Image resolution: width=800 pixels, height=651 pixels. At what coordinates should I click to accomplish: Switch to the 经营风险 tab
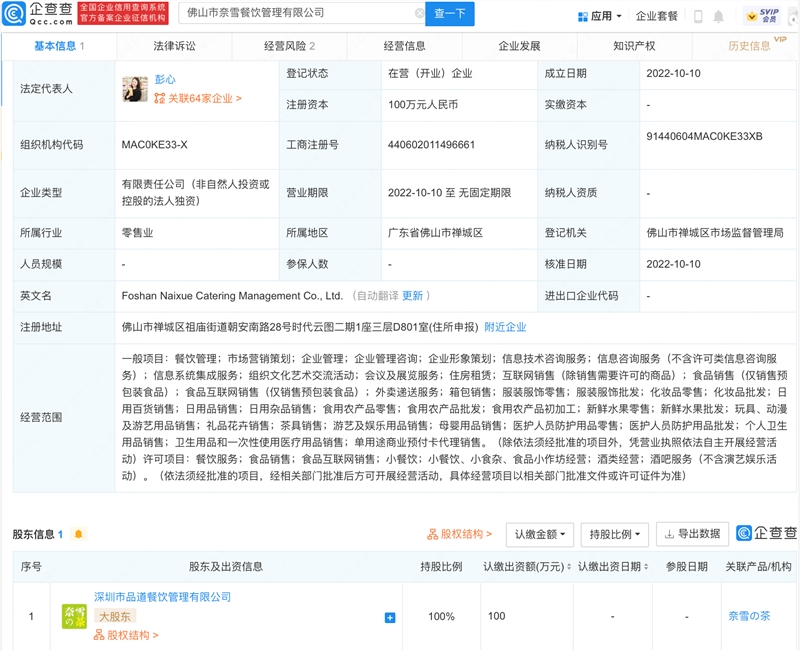tap(289, 46)
